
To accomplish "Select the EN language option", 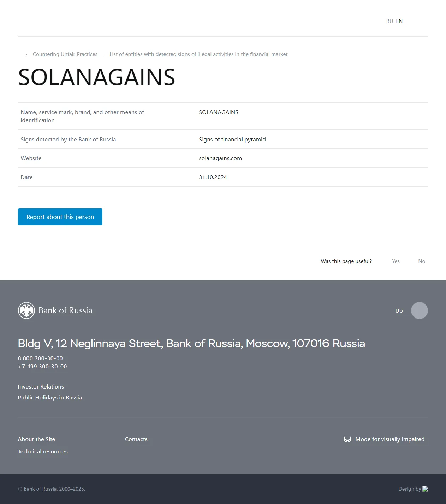I will pos(399,21).
